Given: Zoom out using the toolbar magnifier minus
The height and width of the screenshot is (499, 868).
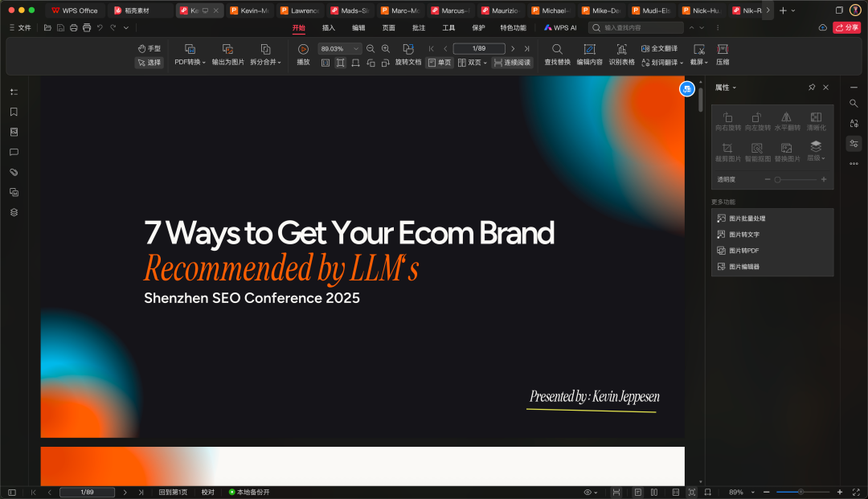Looking at the screenshot, I should coord(371,49).
